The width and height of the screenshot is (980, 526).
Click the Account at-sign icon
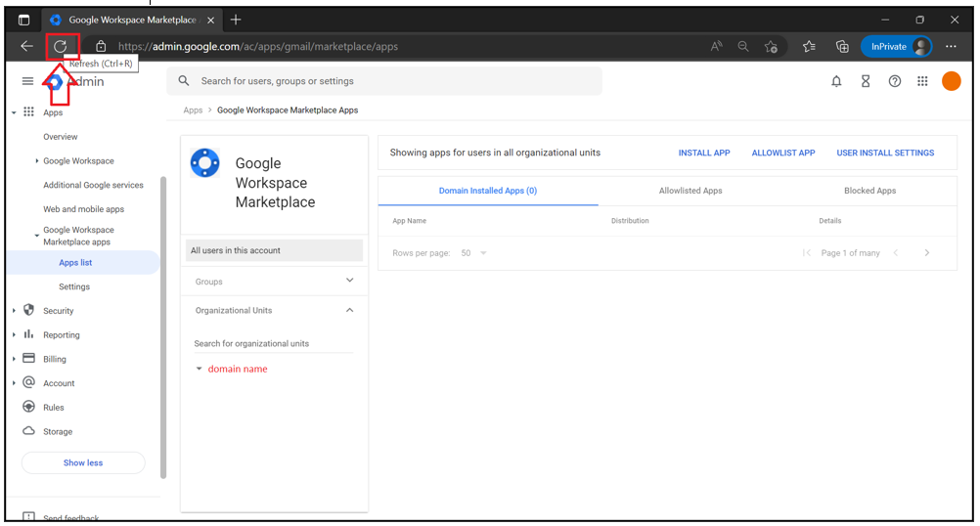(x=28, y=382)
